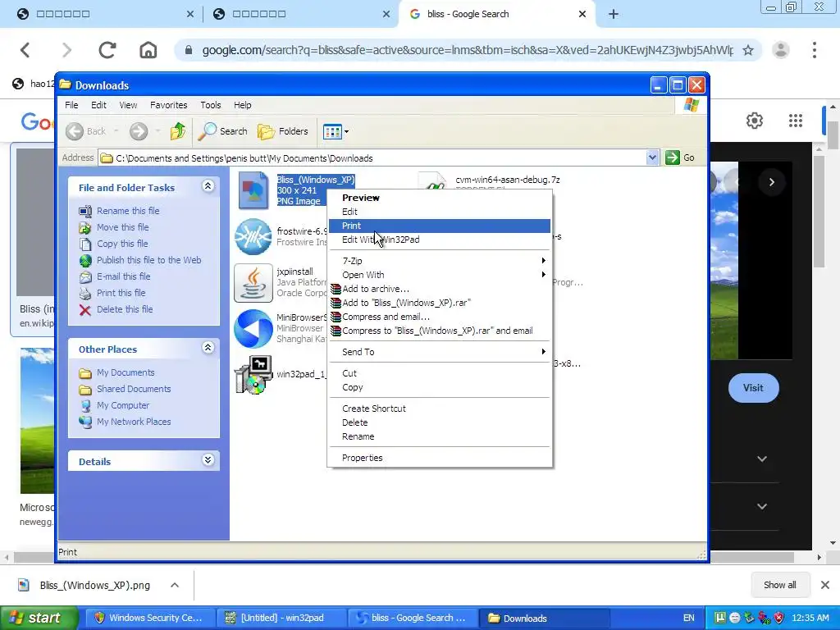Open the Favorites menu
840x630 pixels.
pyautogui.click(x=168, y=105)
